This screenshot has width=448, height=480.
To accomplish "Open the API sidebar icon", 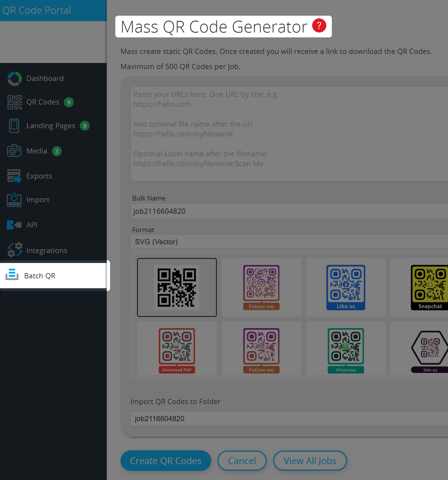I will tap(14, 225).
